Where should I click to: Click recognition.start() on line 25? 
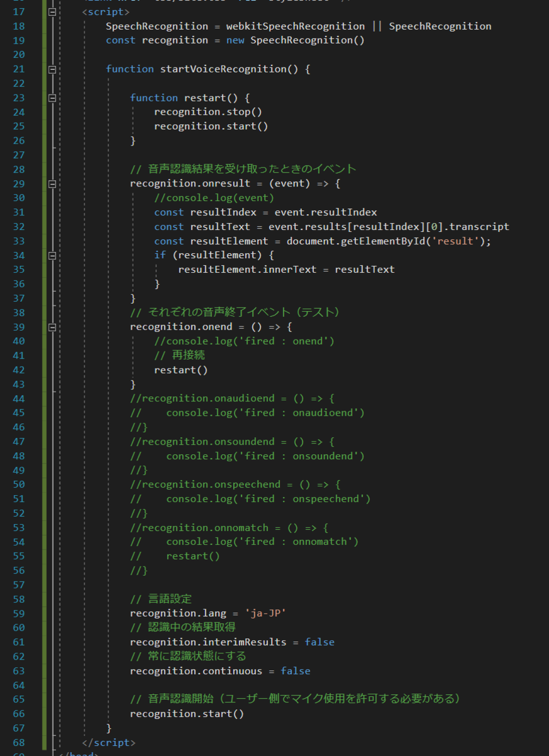click(x=211, y=126)
